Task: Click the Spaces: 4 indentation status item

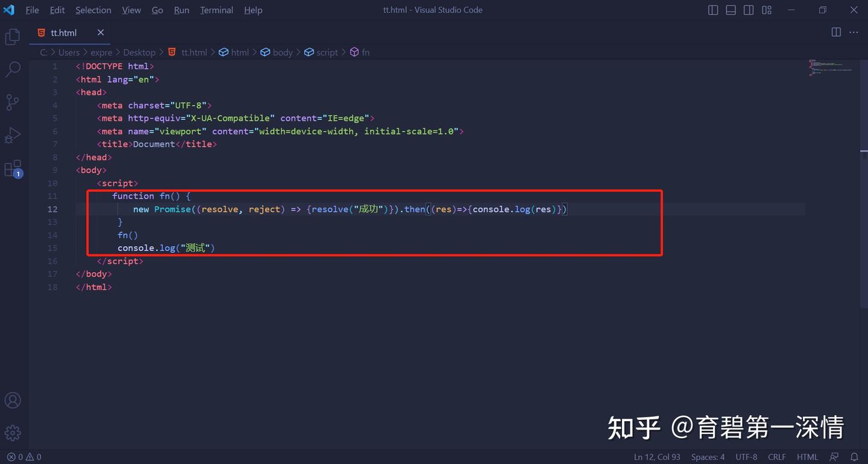Action: coord(708,457)
